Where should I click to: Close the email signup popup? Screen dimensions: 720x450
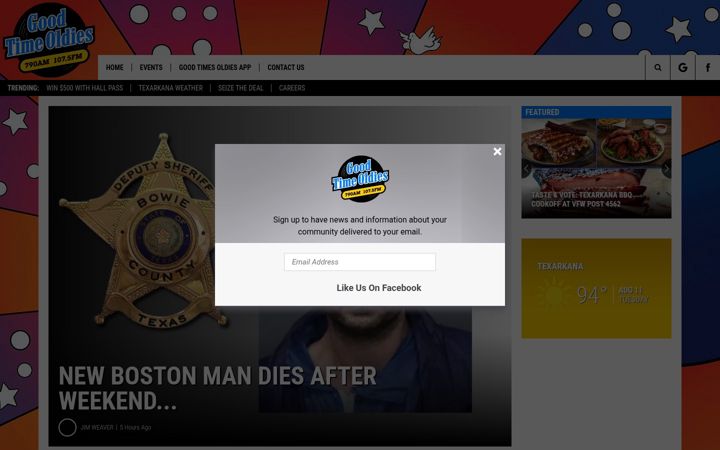pos(497,152)
